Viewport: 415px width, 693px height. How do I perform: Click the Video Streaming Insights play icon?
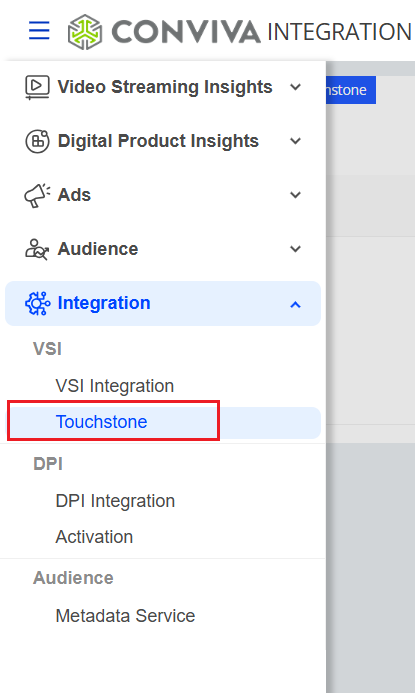[x=37, y=87]
